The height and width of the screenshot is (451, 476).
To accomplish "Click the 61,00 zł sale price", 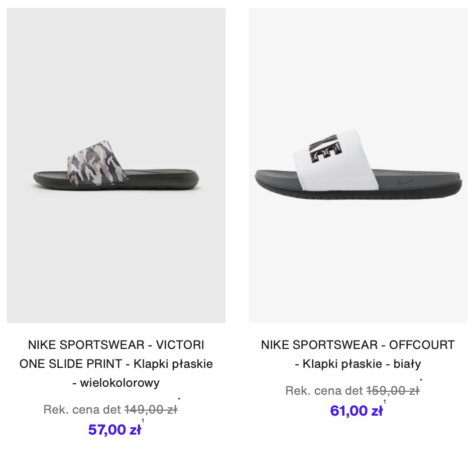I will point(356,411).
